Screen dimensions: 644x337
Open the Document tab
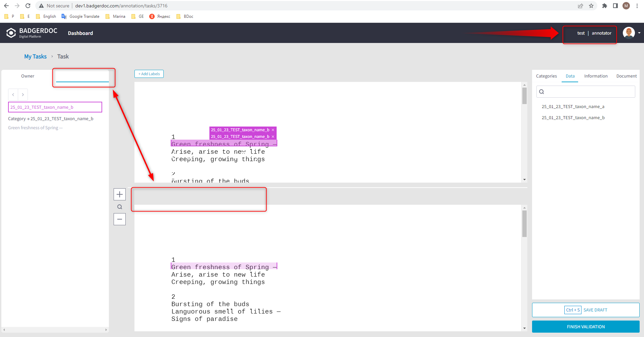[626, 76]
